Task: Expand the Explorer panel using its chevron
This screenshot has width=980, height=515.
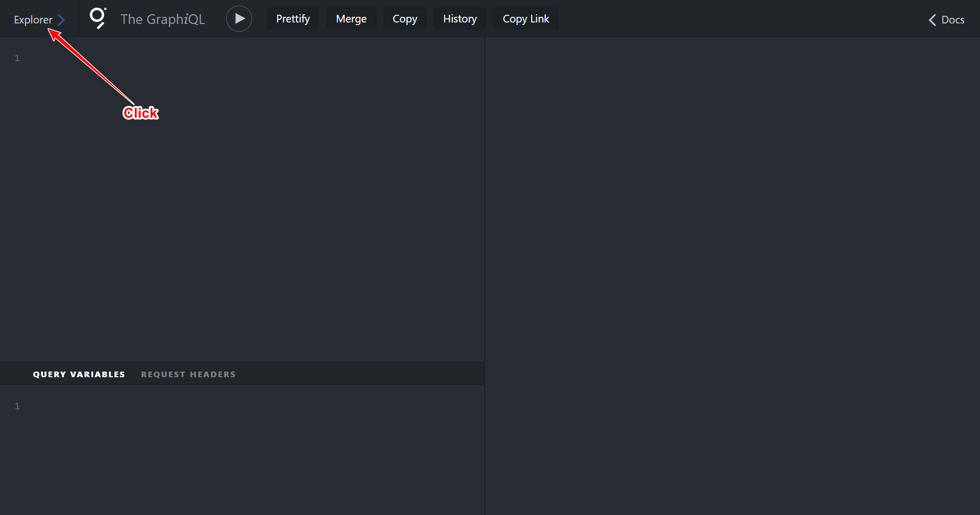Action: point(61,20)
